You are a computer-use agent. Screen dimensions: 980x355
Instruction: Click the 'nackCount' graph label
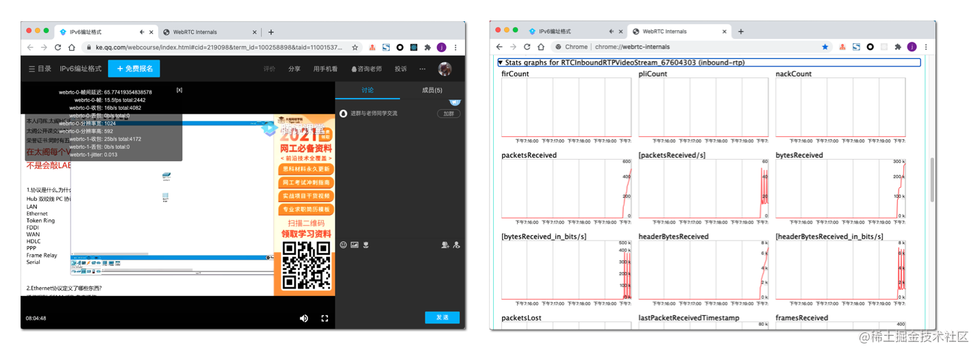794,74
